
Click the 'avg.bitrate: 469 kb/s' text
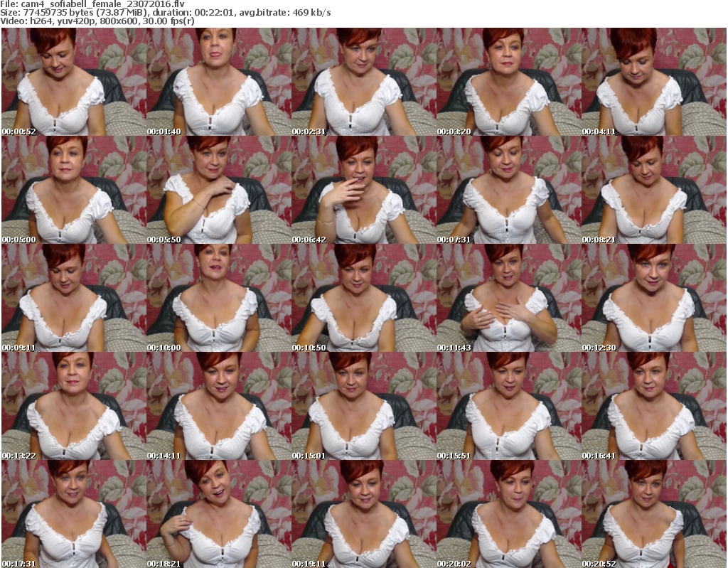pos(285,13)
